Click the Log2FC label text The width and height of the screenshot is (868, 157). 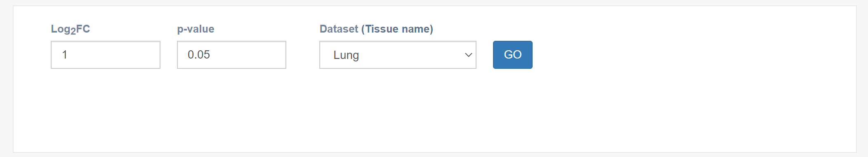coord(71,29)
